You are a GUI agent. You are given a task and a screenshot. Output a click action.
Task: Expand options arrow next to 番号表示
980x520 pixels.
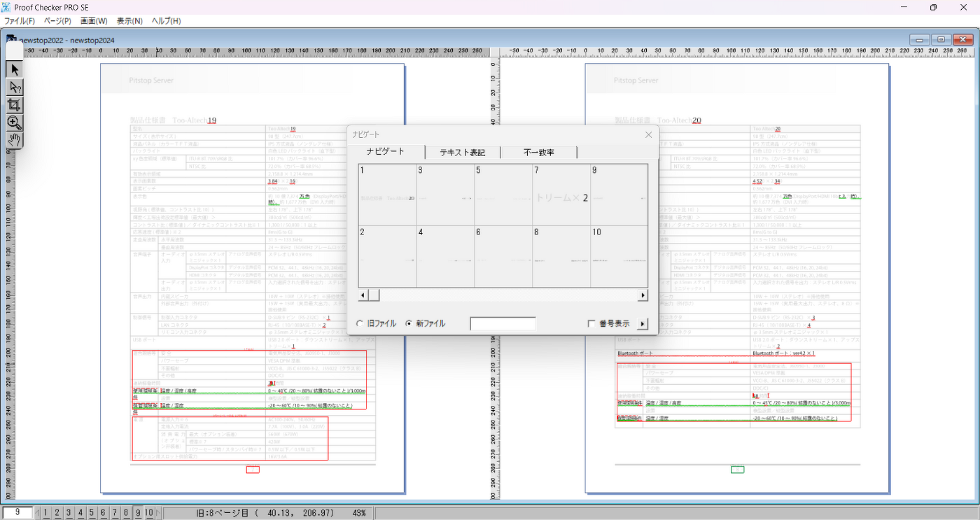click(x=643, y=323)
